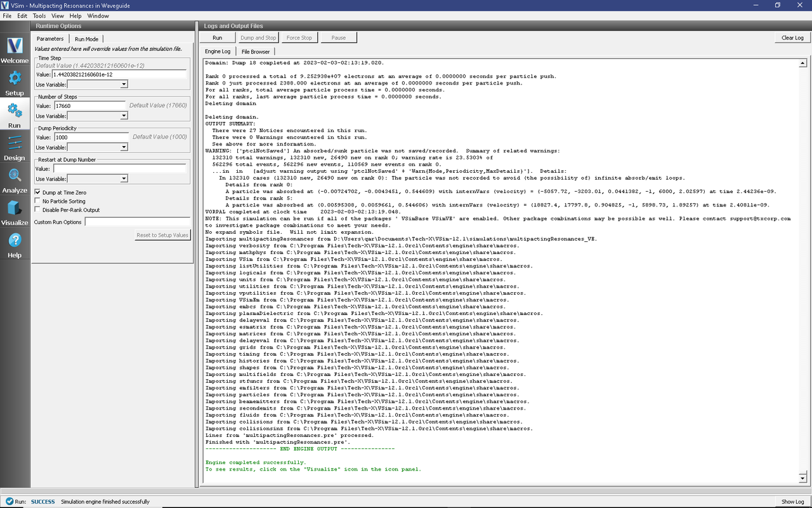Switch to the Parameters tab
The image size is (812, 508).
tap(50, 39)
